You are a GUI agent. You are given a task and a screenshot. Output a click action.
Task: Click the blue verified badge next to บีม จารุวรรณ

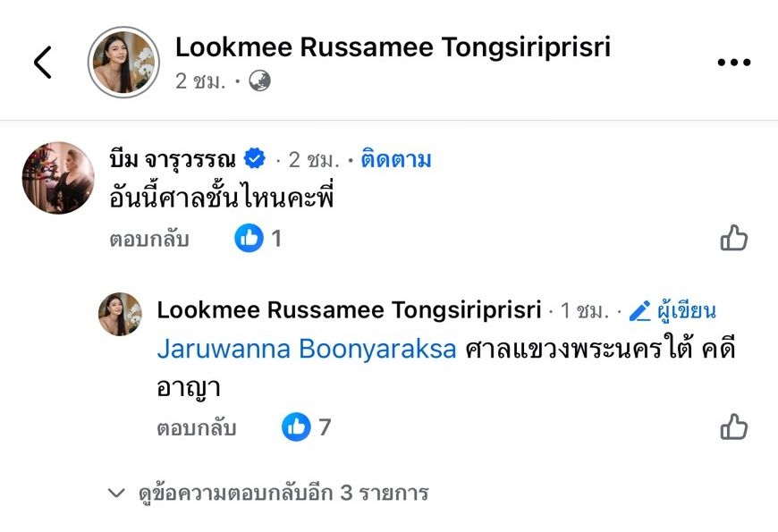point(255,160)
